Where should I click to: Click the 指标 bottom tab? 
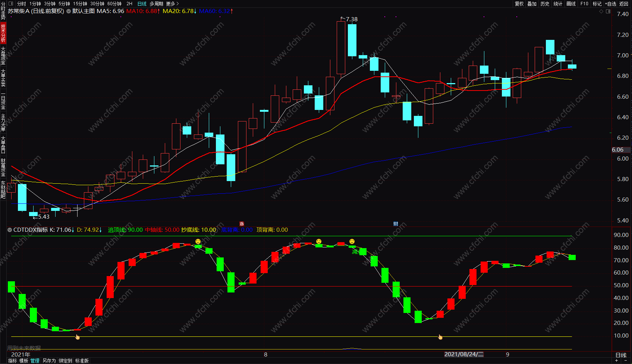pyautogui.click(x=12, y=361)
